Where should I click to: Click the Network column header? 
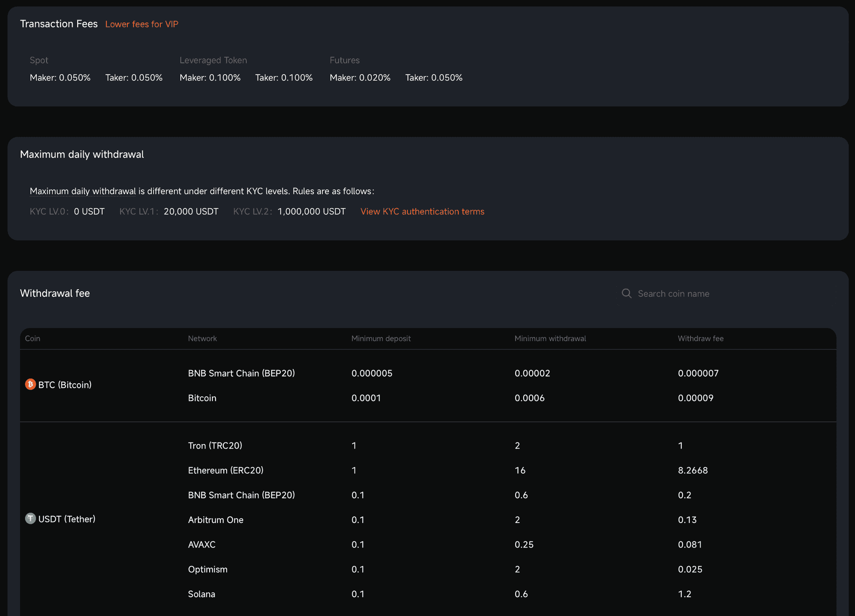pos(202,338)
